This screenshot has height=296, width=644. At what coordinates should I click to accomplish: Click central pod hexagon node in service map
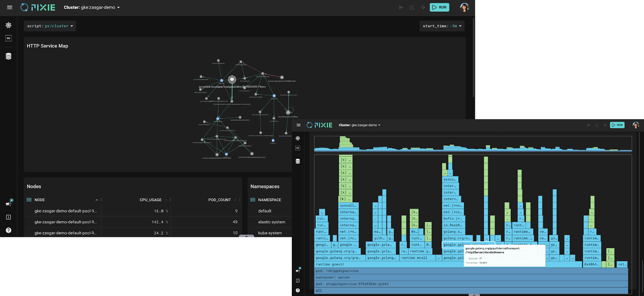pos(232,79)
